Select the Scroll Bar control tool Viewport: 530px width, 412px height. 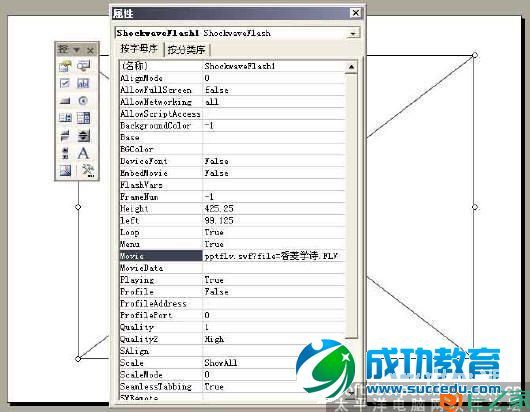click(65, 153)
